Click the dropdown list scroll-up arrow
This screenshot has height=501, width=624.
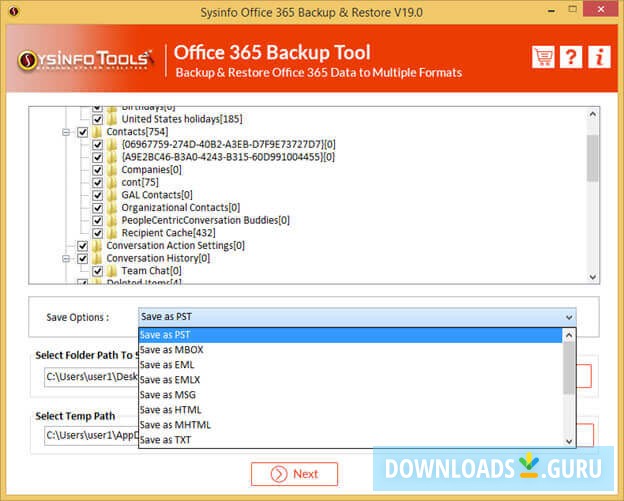click(569, 335)
